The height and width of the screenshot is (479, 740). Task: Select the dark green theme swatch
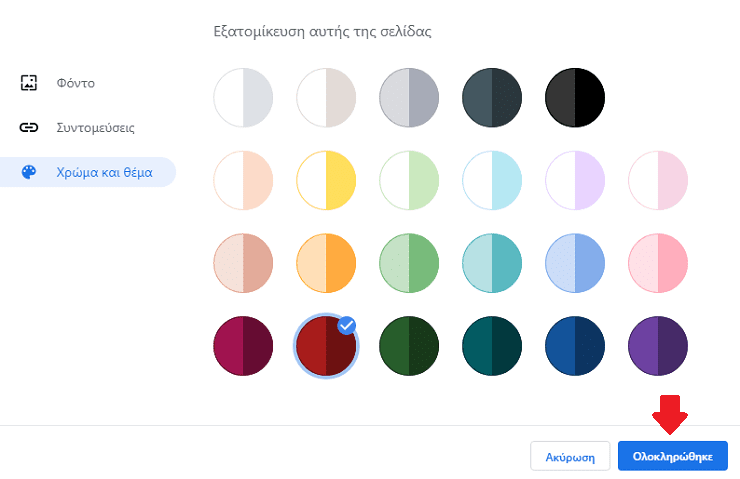[x=409, y=346]
